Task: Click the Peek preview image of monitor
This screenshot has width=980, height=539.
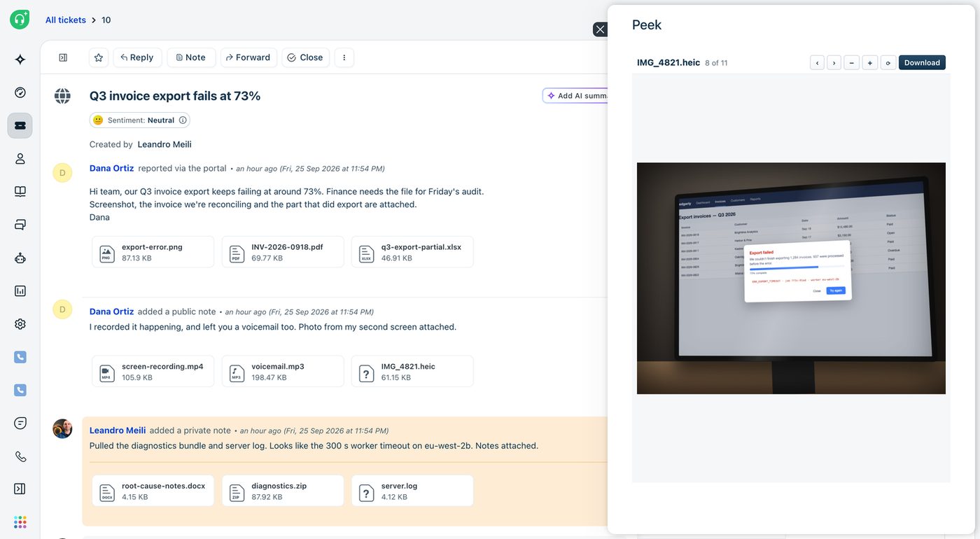Action: (791, 279)
